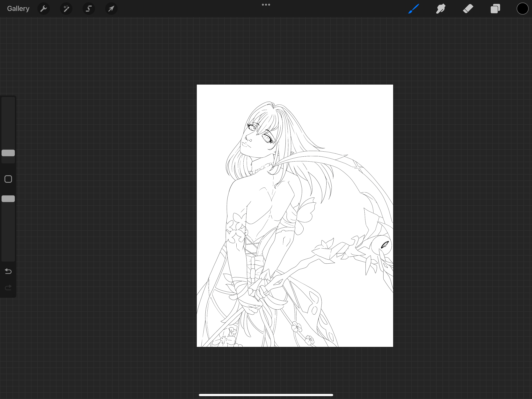Select the Transform arrow tool
532x399 pixels.
111,9
